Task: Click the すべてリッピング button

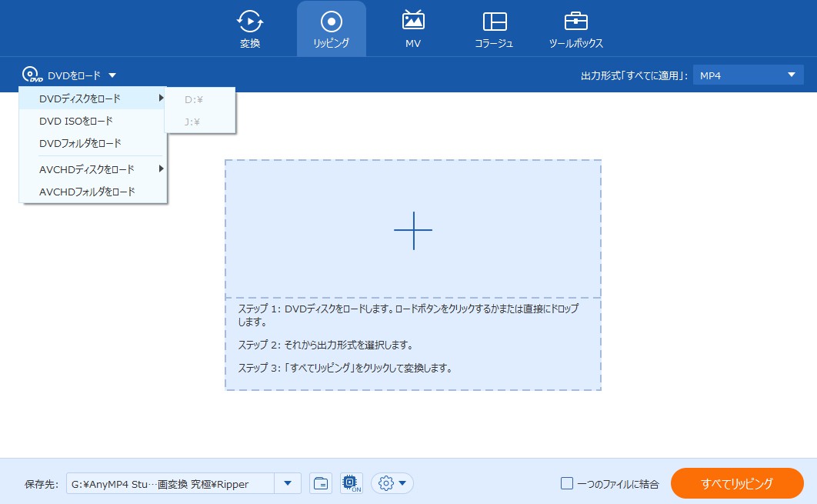Action: pos(736,483)
